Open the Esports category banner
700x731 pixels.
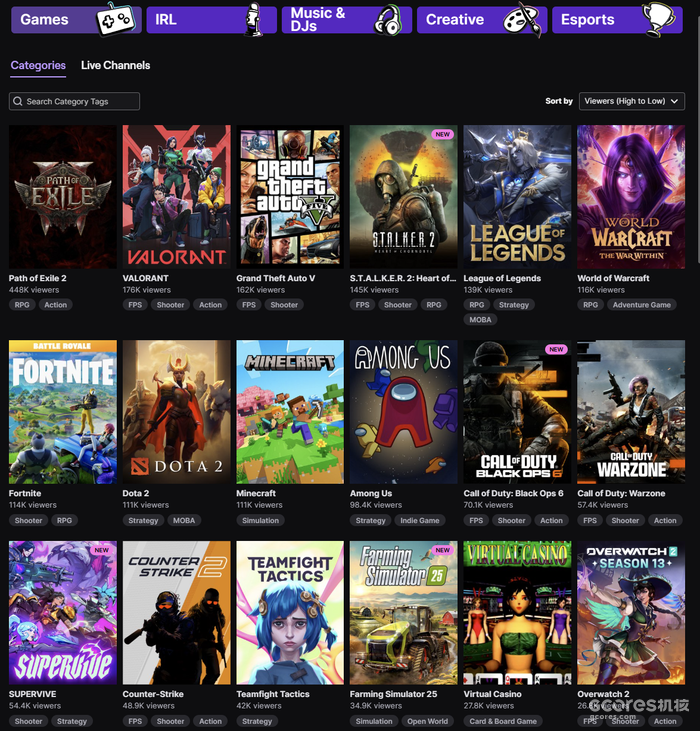tap(617, 20)
